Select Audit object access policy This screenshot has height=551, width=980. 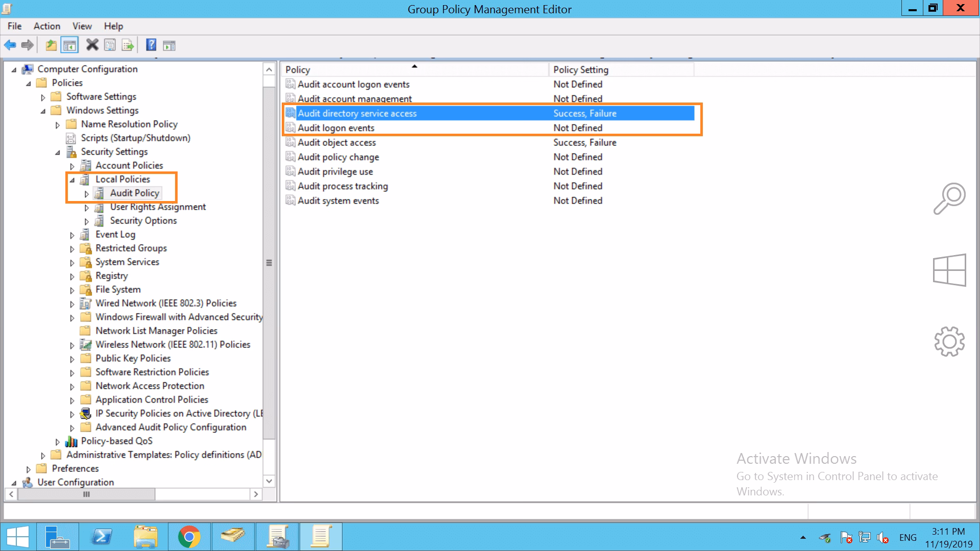pos(337,142)
